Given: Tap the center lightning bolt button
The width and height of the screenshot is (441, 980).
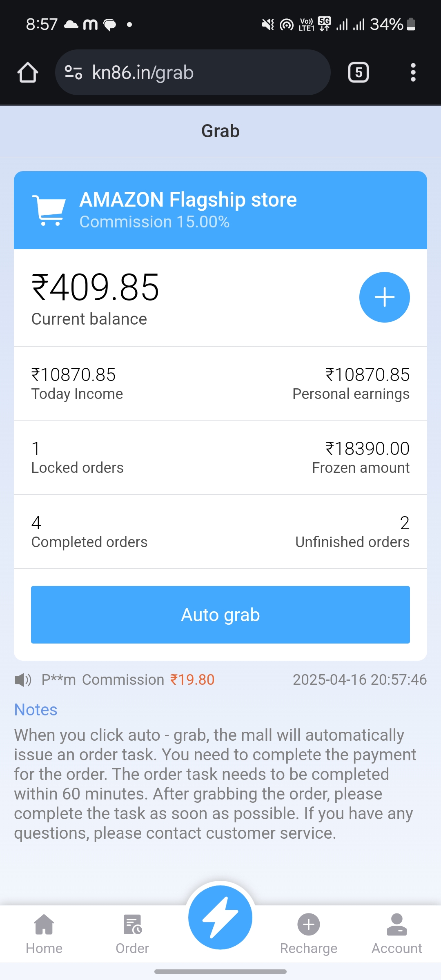Looking at the screenshot, I should pos(220,917).
